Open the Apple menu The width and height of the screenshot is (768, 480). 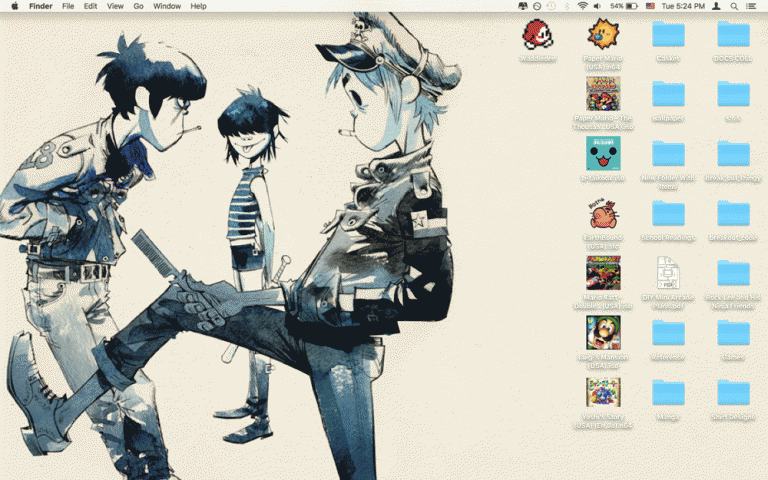(15, 6)
